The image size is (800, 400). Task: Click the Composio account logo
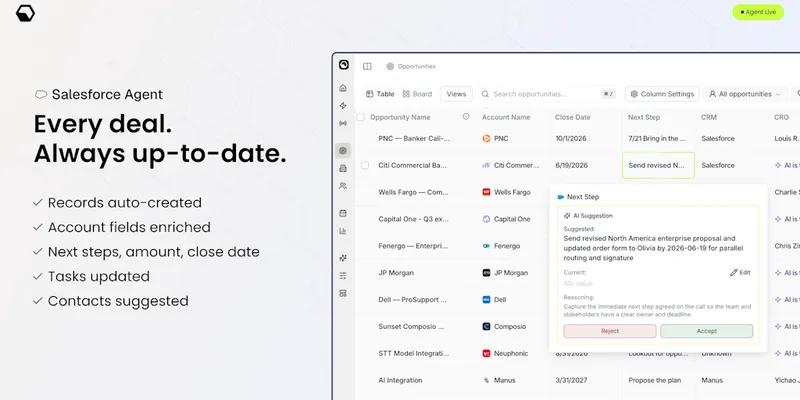(x=486, y=327)
